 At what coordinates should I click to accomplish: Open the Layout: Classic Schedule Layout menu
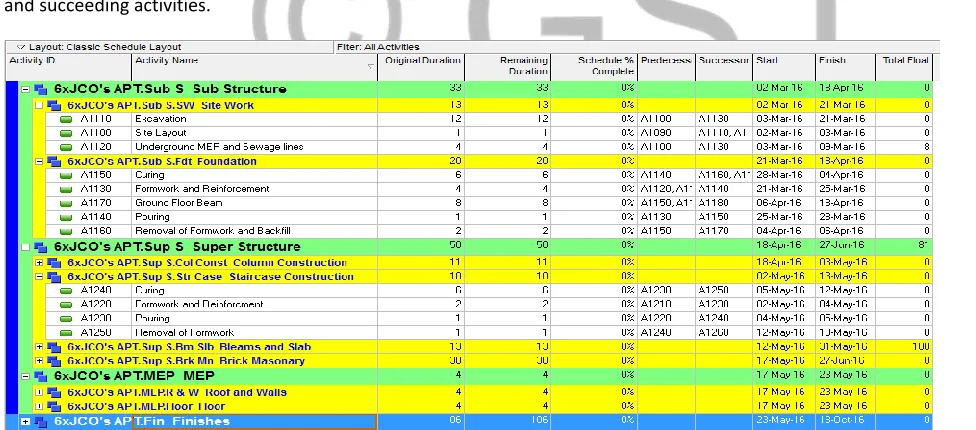[100, 47]
